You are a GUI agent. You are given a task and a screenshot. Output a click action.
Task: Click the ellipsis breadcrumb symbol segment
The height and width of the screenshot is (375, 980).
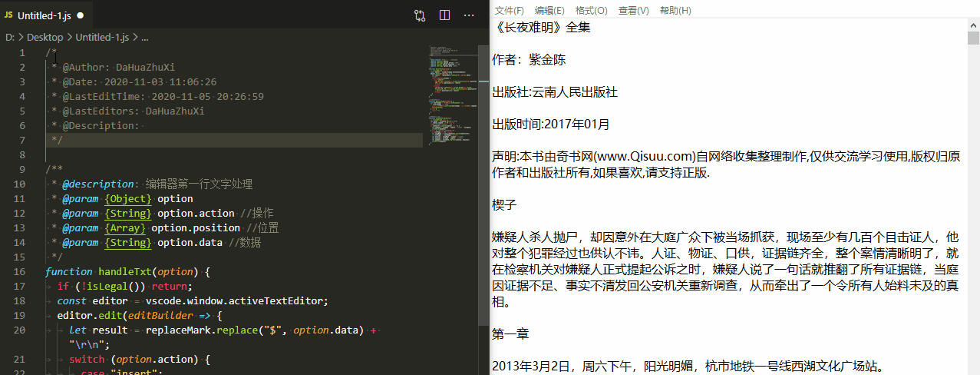(144, 36)
